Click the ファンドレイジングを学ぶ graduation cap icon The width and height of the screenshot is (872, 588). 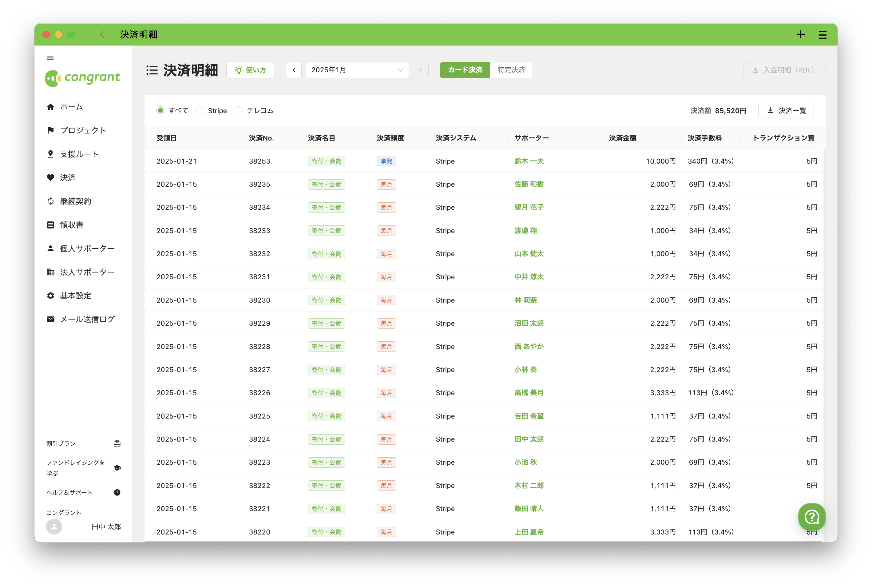click(x=117, y=468)
